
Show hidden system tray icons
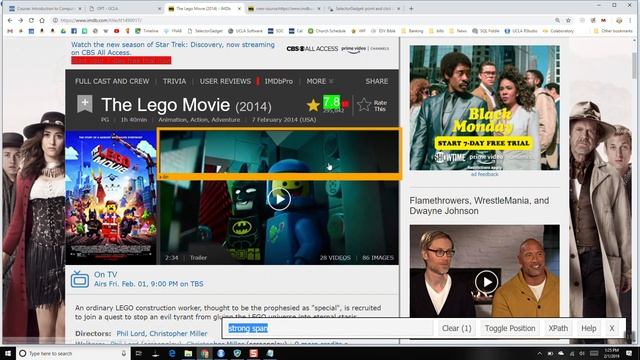[540, 353]
